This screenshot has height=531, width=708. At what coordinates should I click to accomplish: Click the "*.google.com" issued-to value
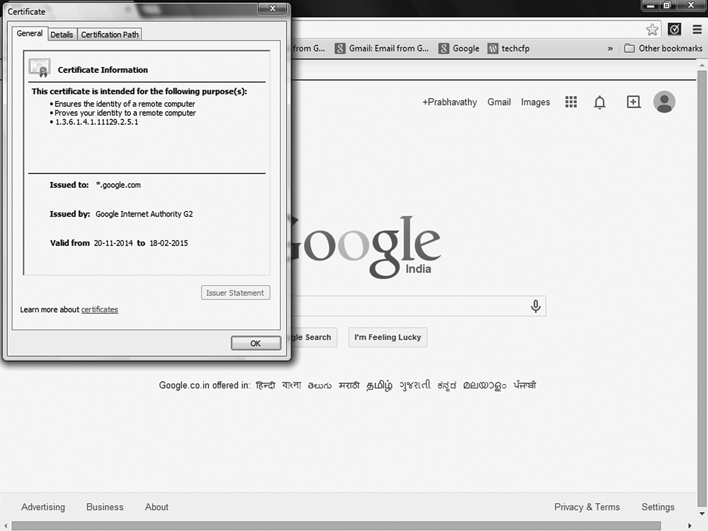coord(118,185)
